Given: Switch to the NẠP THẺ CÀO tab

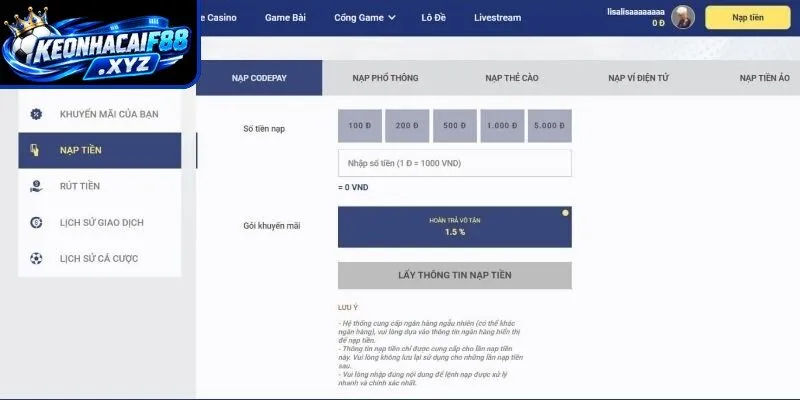Looking at the screenshot, I should pyautogui.click(x=512, y=78).
